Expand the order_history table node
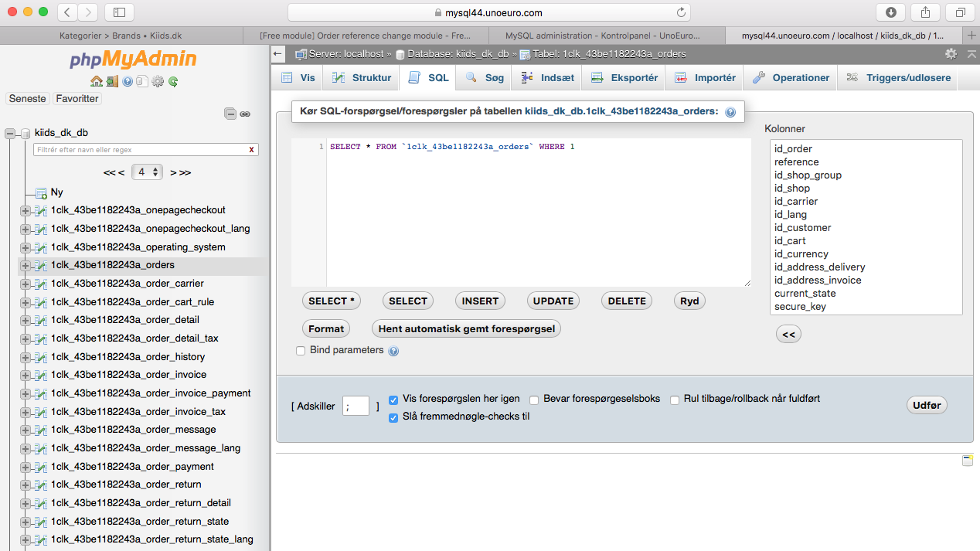Screen dimensions: 980x551 click(x=26, y=357)
